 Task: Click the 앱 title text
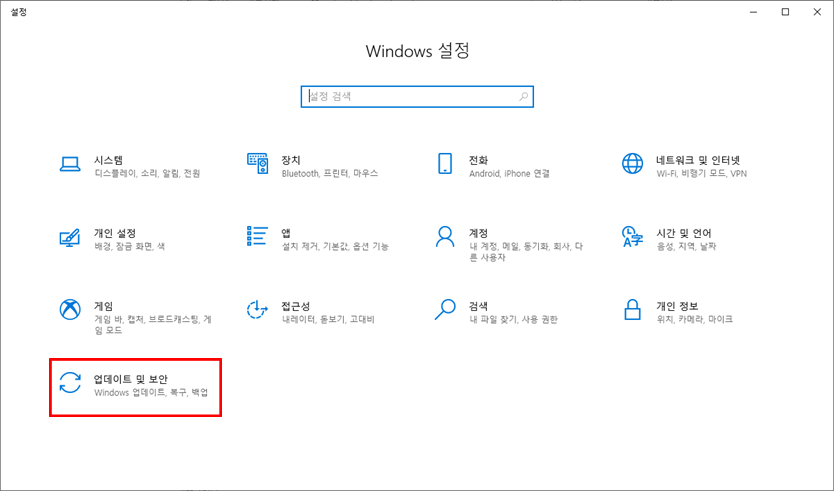point(286,233)
